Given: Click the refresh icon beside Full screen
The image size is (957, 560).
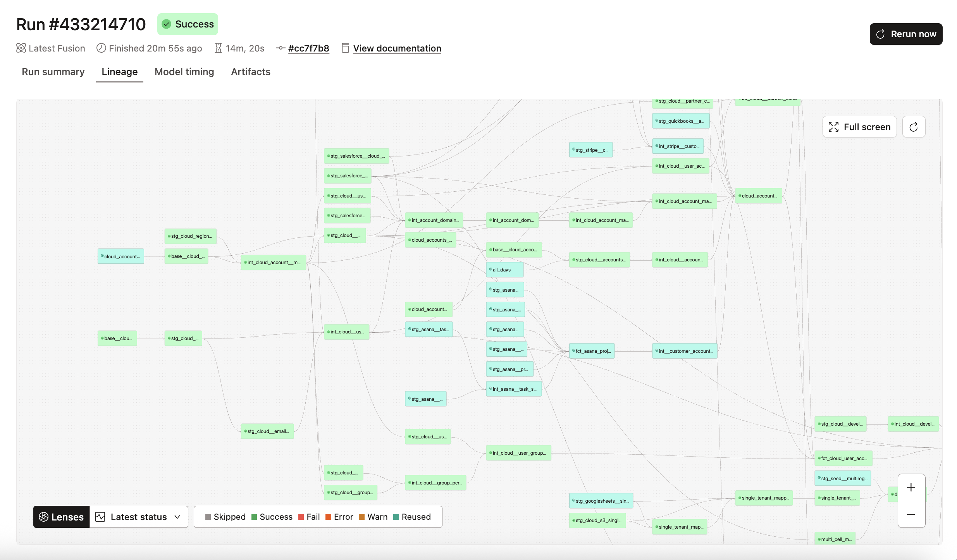Looking at the screenshot, I should [914, 127].
